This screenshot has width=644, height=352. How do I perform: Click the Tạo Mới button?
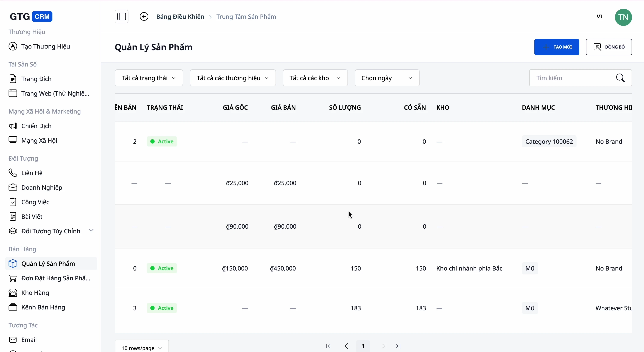pos(556,47)
